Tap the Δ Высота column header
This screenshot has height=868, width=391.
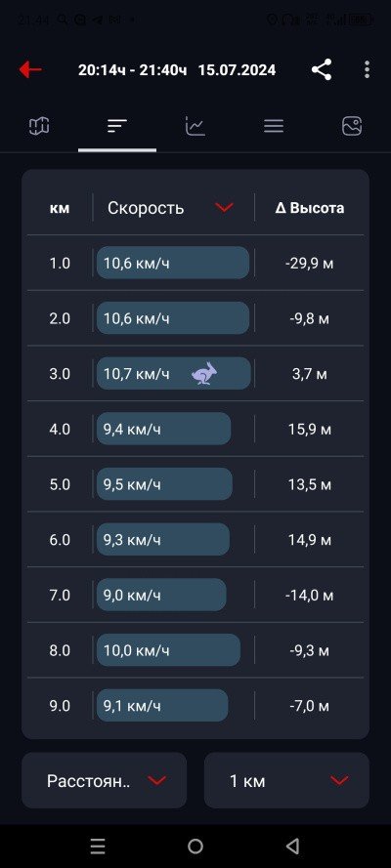pyautogui.click(x=310, y=208)
